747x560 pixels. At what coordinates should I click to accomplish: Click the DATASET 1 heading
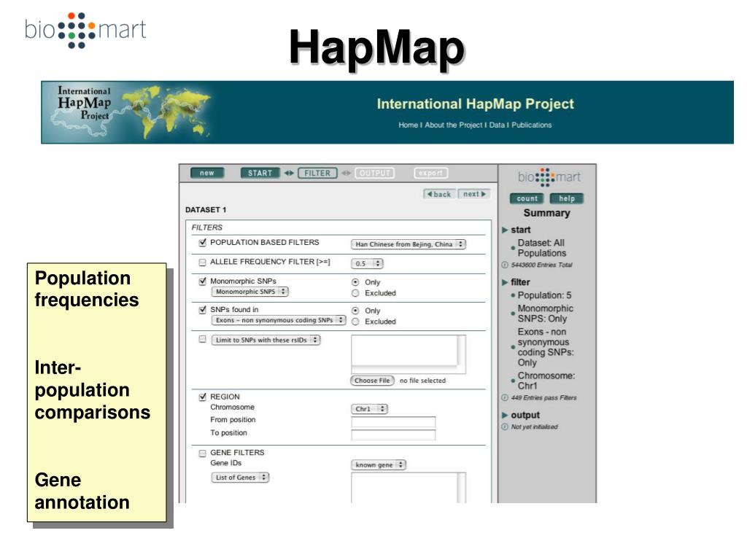click(x=206, y=210)
